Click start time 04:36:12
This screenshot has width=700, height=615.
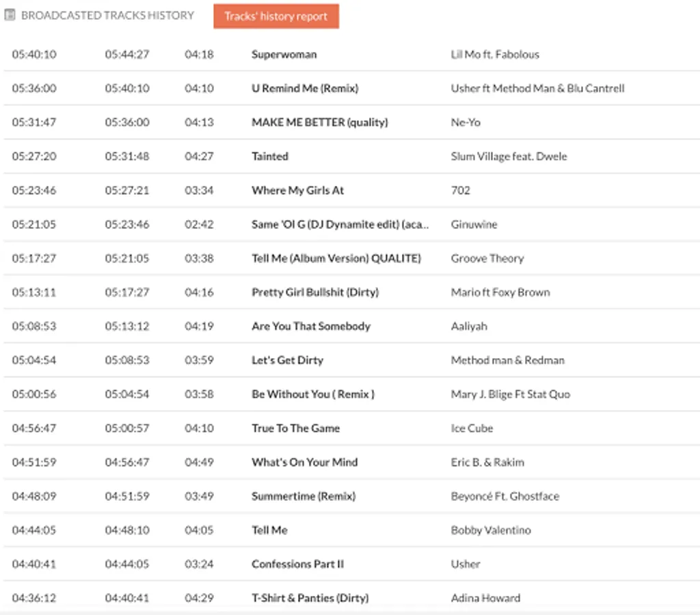tap(34, 598)
